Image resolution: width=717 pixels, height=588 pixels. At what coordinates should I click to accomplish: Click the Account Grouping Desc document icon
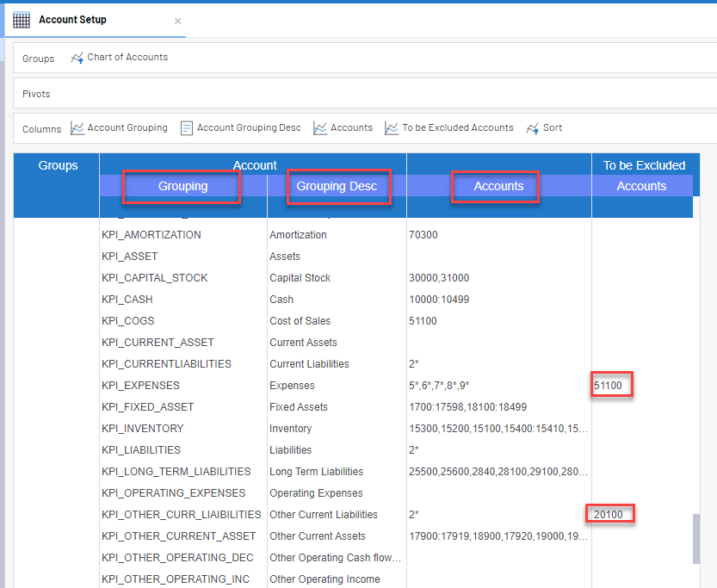point(187,128)
